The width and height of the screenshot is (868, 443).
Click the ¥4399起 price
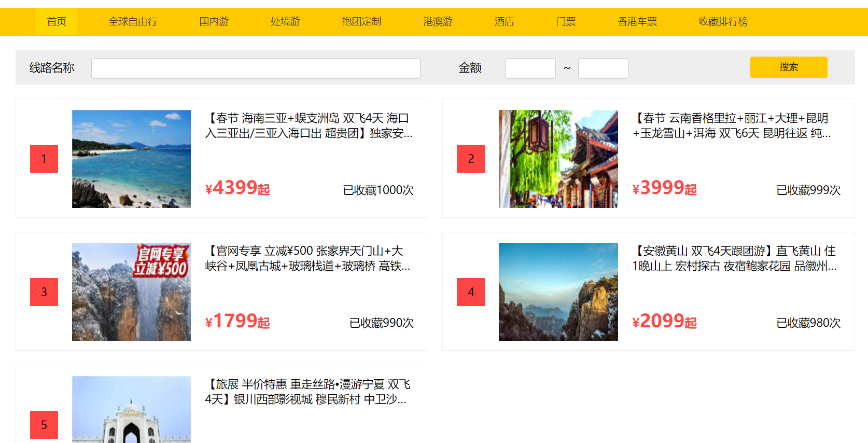[x=237, y=188]
